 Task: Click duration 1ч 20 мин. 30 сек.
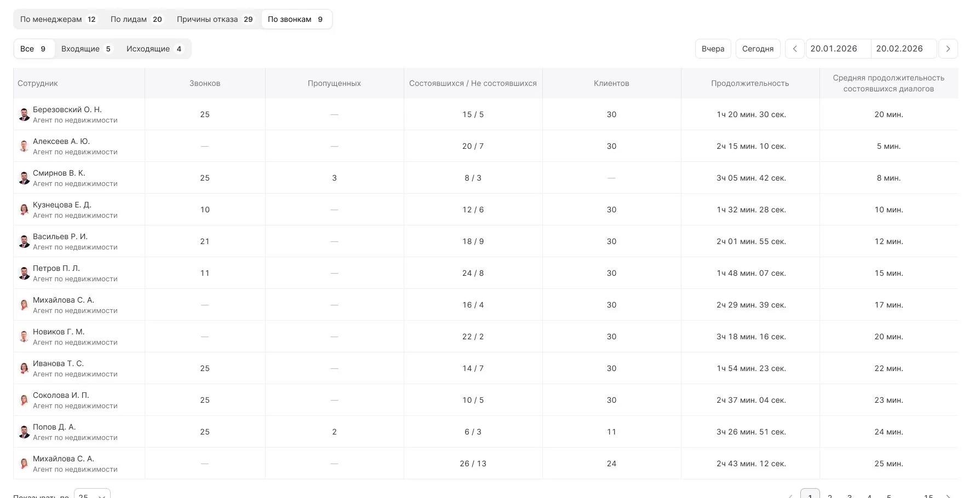(x=751, y=114)
